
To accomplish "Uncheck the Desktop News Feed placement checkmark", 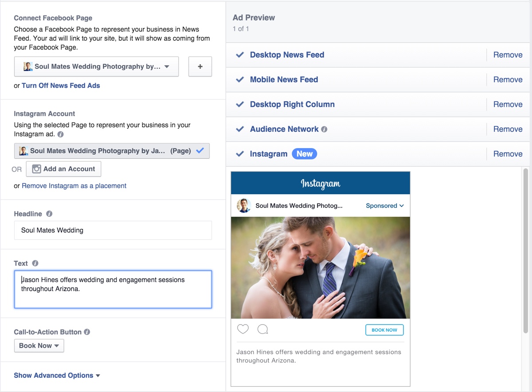I will 239,55.
